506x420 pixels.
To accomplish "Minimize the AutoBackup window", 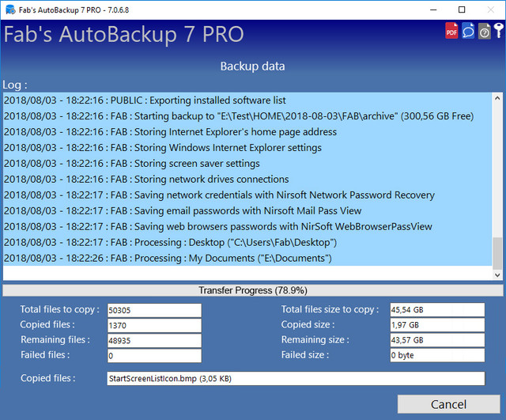I will (433, 9).
